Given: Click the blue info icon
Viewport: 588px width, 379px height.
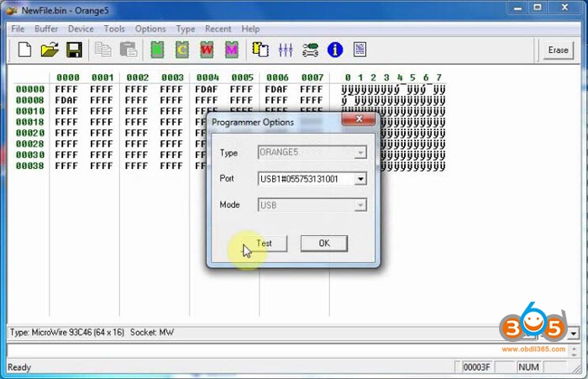Looking at the screenshot, I should pos(335,50).
